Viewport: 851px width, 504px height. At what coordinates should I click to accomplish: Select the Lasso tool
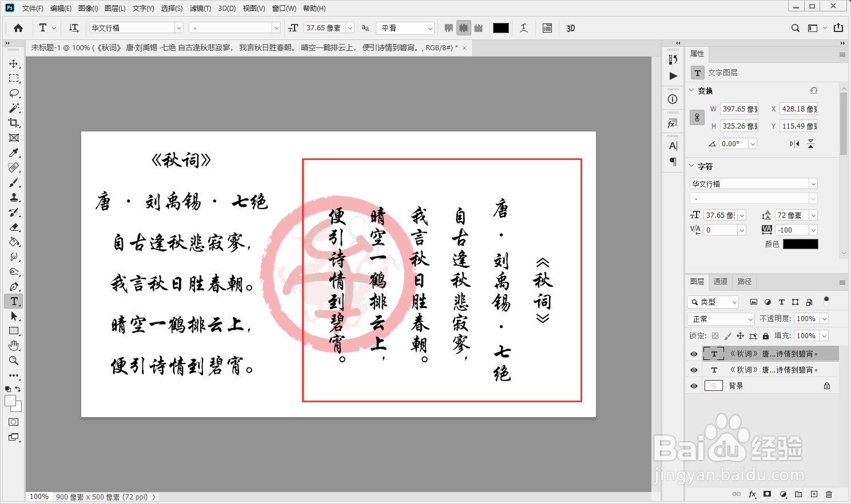14,93
